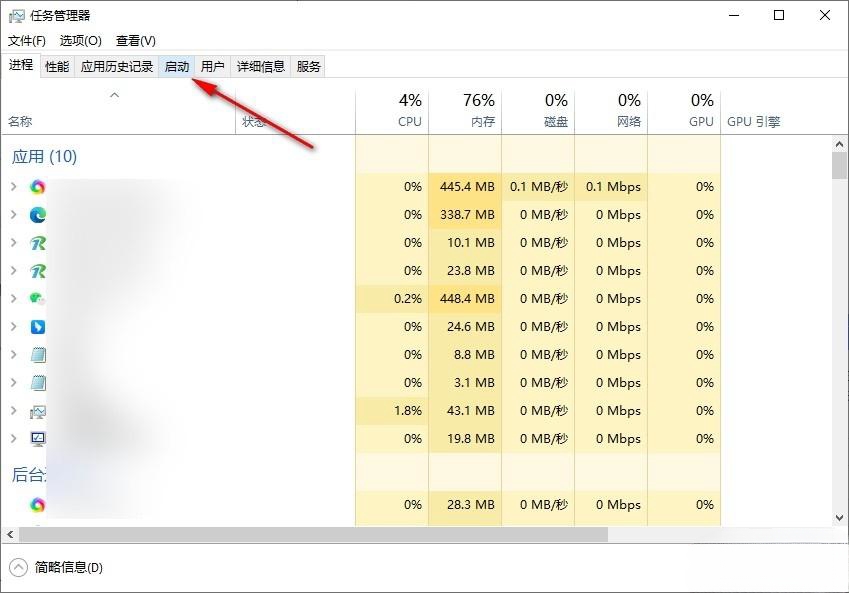Click the Task Manager title bar icon

coord(16,16)
